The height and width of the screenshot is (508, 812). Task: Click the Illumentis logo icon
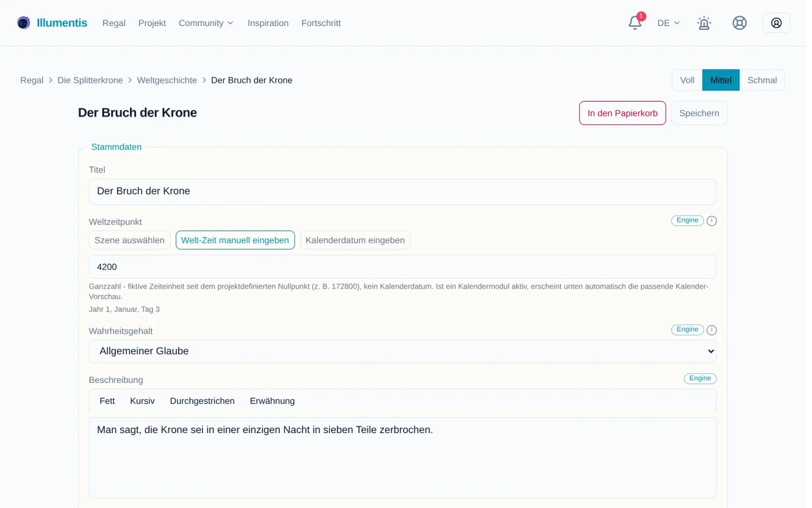pos(23,23)
